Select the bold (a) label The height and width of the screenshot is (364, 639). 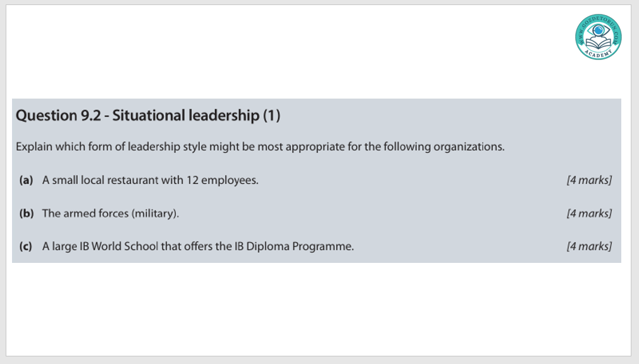point(26,180)
